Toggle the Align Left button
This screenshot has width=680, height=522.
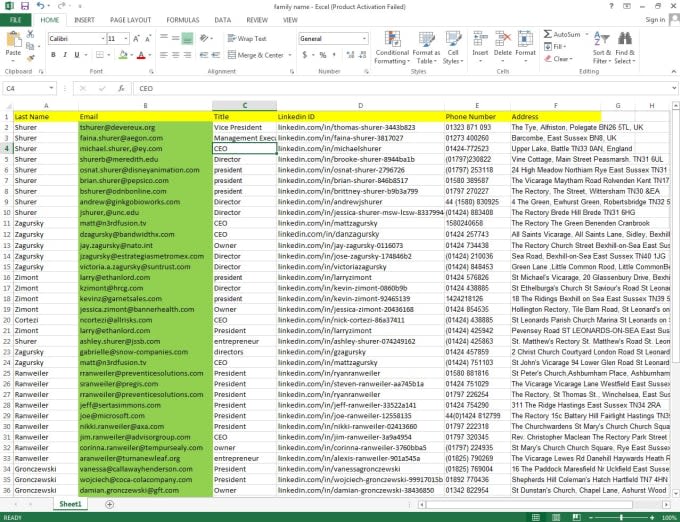coord(163,55)
